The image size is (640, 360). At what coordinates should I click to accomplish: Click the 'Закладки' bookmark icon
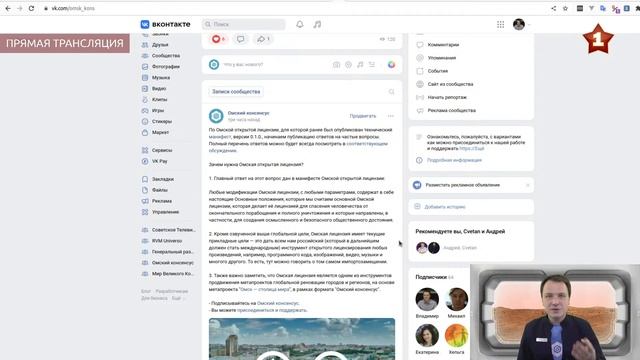click(x=145, y=179)
